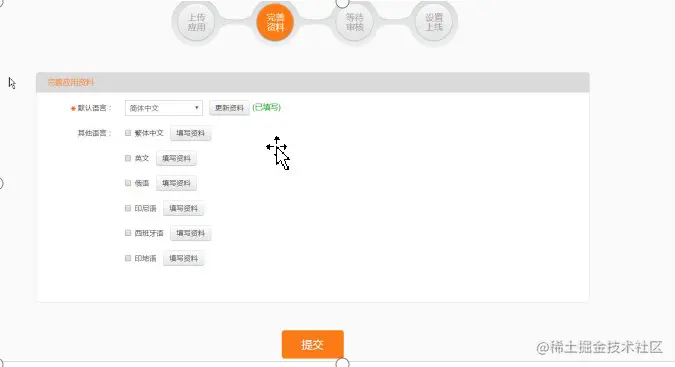Screen dimensions: 675x367
Task: Open the 默认语言 dropdown showing 简体中文
Action: pyautogui.click(x=164, y=108)
